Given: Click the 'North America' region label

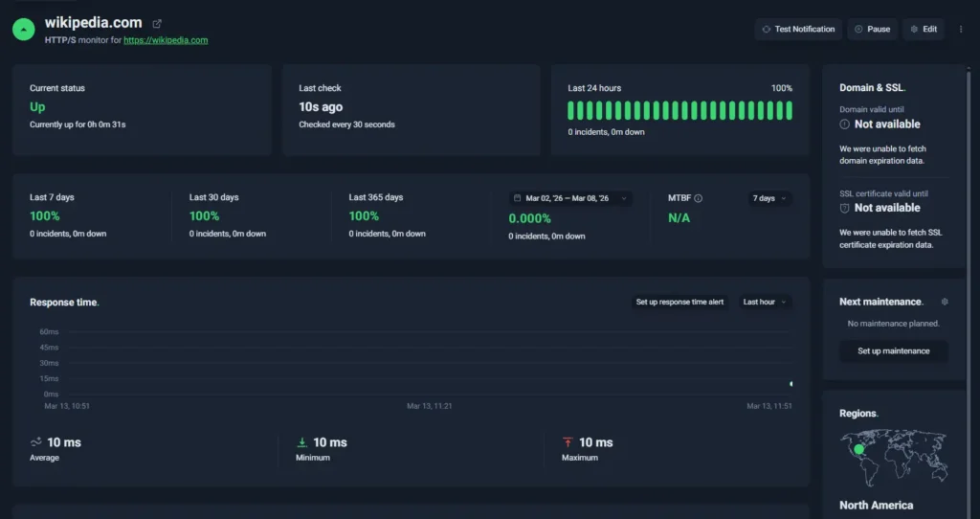Looking at the screenshot, I should pyautogui.click(x=877, y=506).
